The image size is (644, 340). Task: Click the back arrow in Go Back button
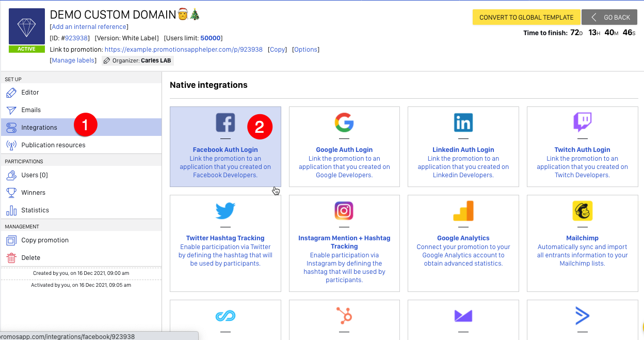tap(594, 17)
